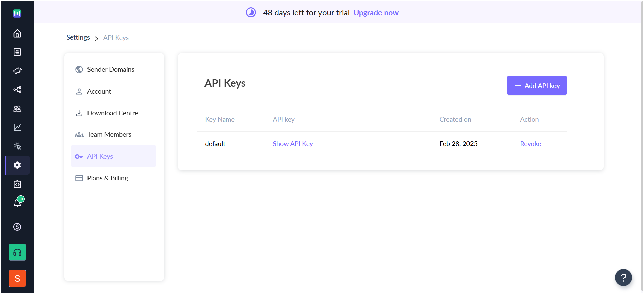This screenshot has width=644, height=294.
Task: Open the contacts people icon
Action: (x=17, y=109)
